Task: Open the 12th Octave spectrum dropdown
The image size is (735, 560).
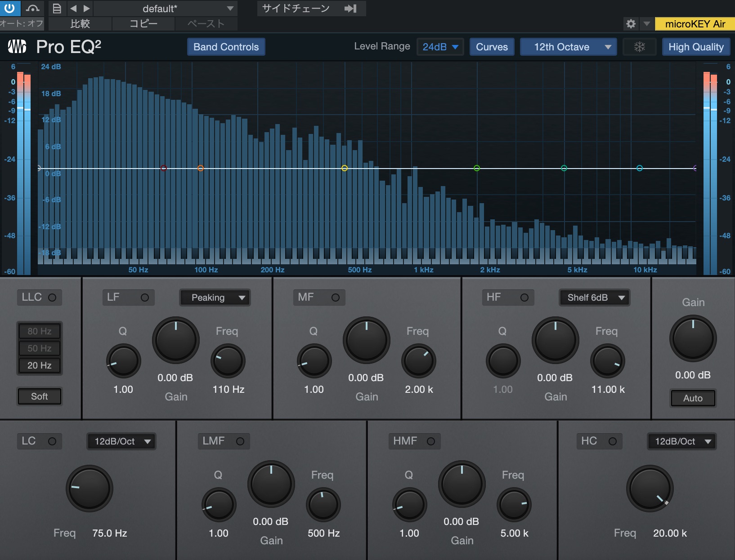Action: pyautogui.click(x=569, y=47)
